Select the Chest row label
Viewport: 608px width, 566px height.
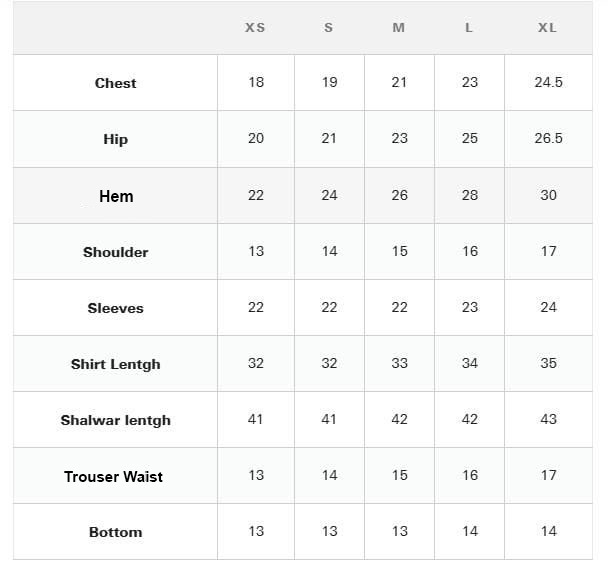point(115,83)
